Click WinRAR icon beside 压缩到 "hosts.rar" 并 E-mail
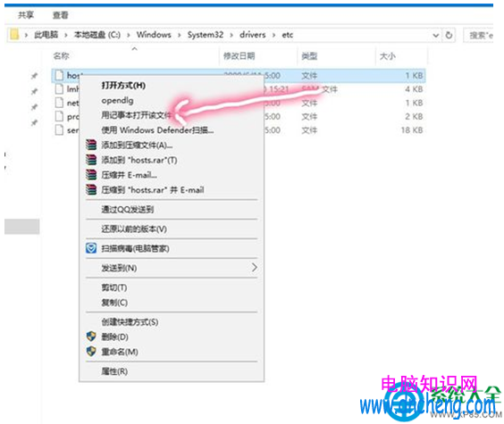Screen dimensions: 504x424 (x=91, y=190)
